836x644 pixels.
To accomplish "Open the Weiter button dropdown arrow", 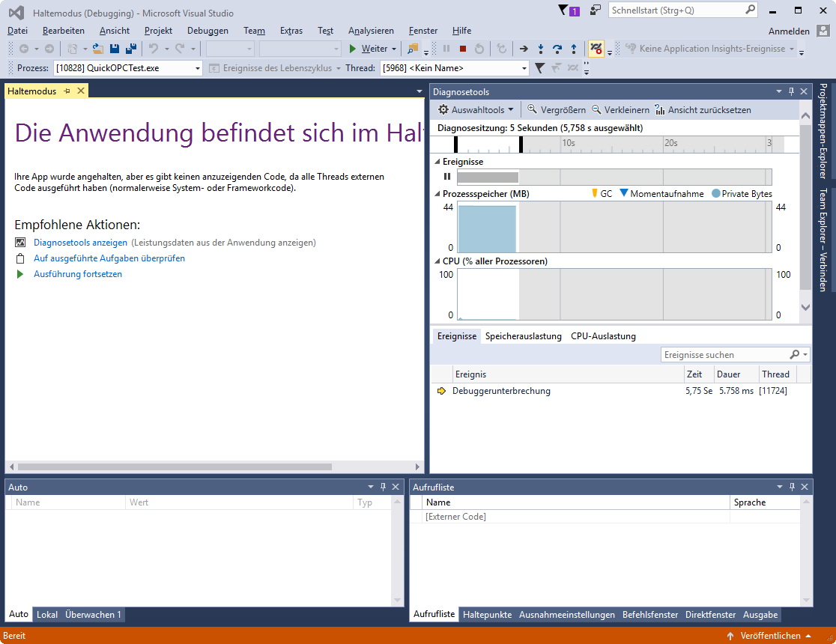I will pos(394,49).
